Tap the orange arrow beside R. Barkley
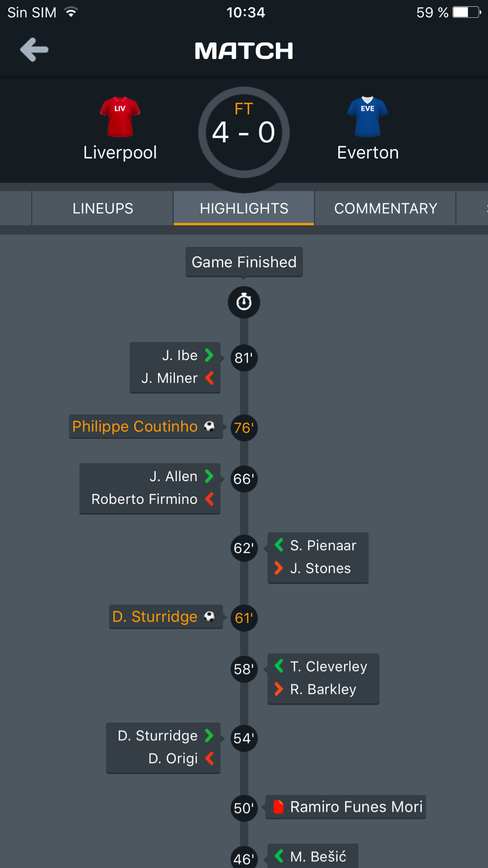Viewport: 488px width, 868px height. [x=279, y=689]
